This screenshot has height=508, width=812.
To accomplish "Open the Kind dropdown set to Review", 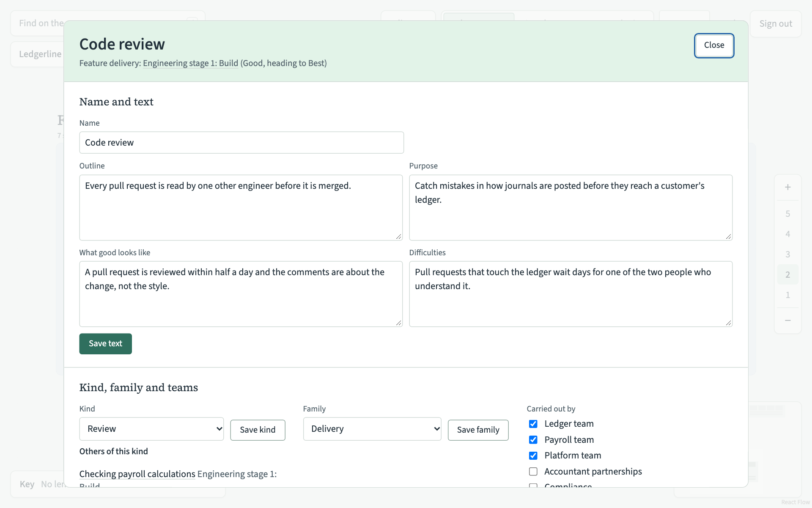I will [x=151, y=429].
